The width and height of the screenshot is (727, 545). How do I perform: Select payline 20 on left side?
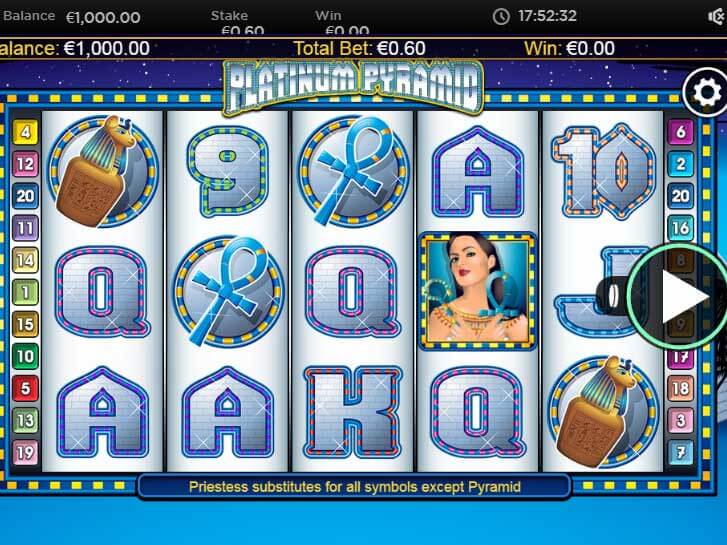(x=25, y=196)
